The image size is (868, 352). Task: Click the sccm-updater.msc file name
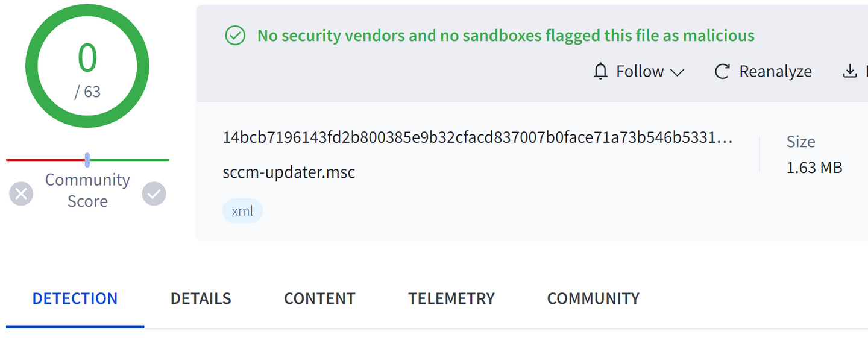point(289,172)
